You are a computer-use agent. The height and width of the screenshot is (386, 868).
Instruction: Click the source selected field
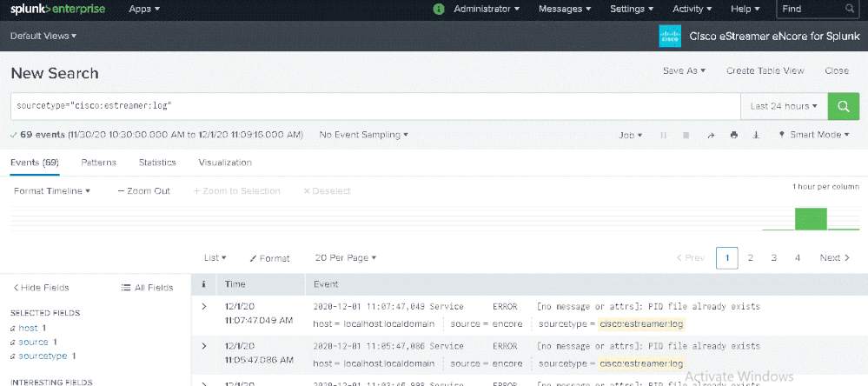(x=33, y=342)
